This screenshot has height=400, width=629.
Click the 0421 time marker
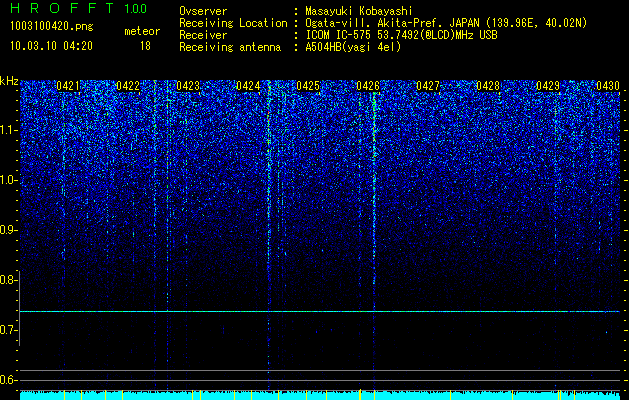point(67,85)
